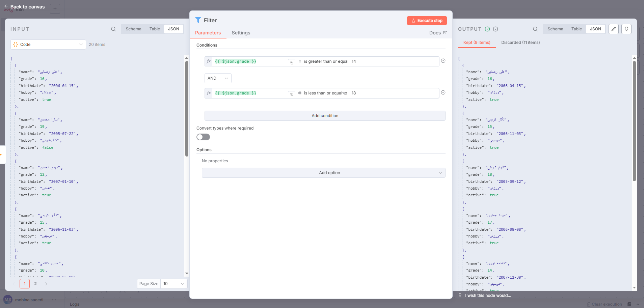Switch to the Settings tab
The width and height of the screenshot is (644, 308).
241,33
